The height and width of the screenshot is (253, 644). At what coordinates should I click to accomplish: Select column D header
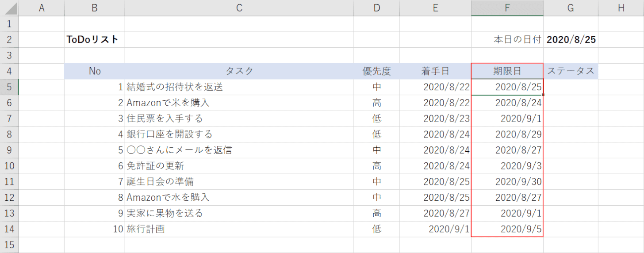[x=377, y=8]
